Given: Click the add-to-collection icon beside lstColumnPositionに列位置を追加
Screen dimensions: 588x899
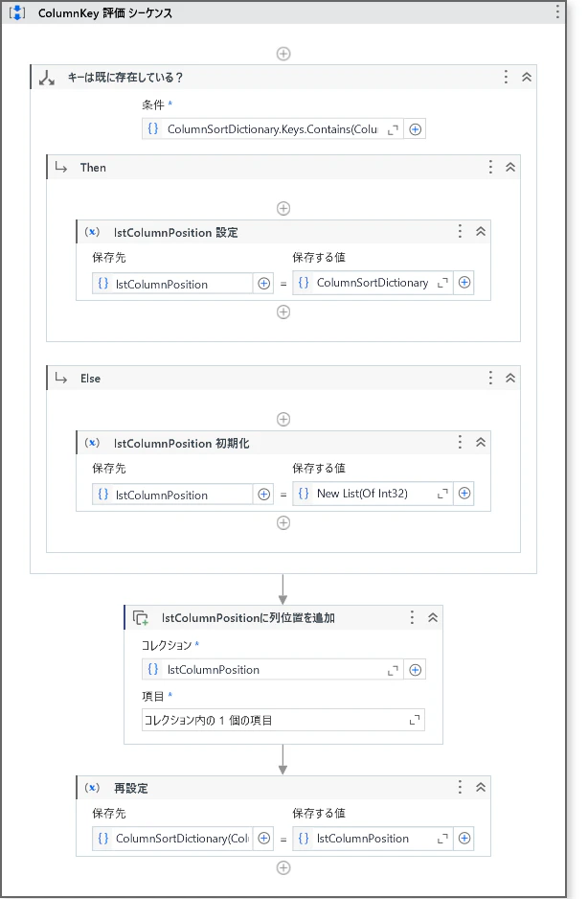Looking at the screenshot, I should pyautogui.click(x=141, y=618).
